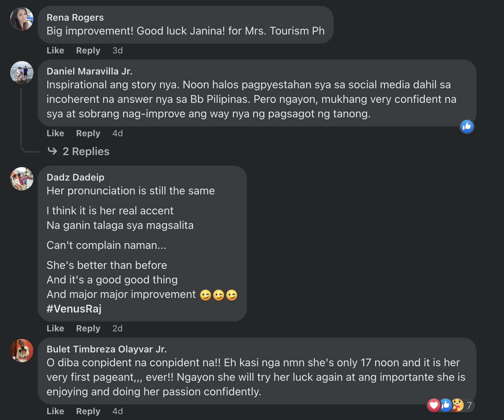The image size is (504, 420).
Task: Reply to Bulet Timbreza Olayvar Jr.'s comment
Action: coord(88,411)
